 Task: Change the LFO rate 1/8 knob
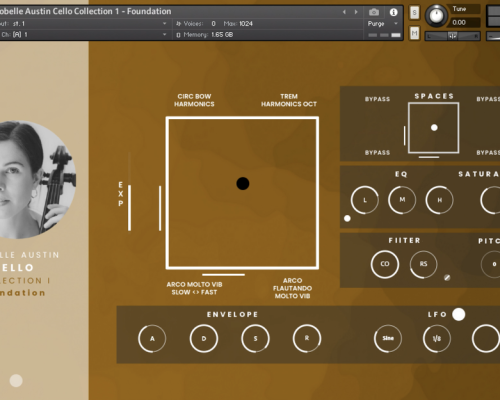[x=437, y=338]
